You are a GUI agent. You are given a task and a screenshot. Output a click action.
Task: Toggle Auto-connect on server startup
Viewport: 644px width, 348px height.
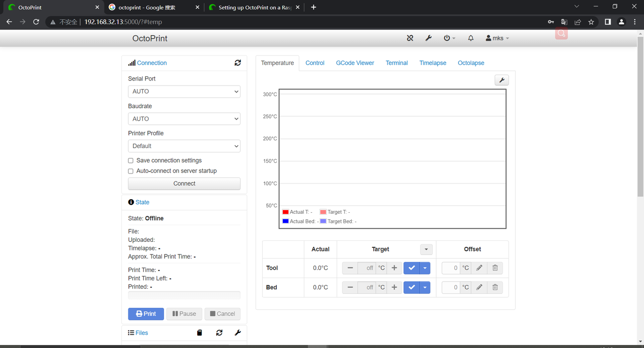(131, 171)
